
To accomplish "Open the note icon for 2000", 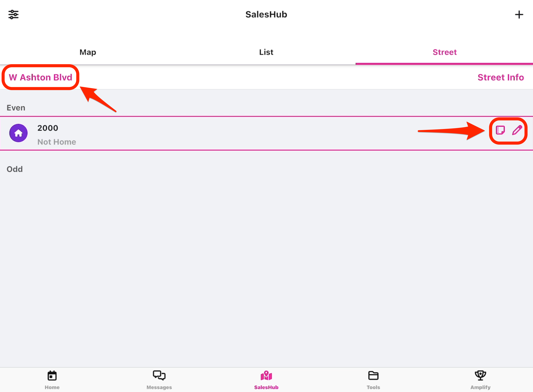I will pyautogui.click(x=500, y=130).
